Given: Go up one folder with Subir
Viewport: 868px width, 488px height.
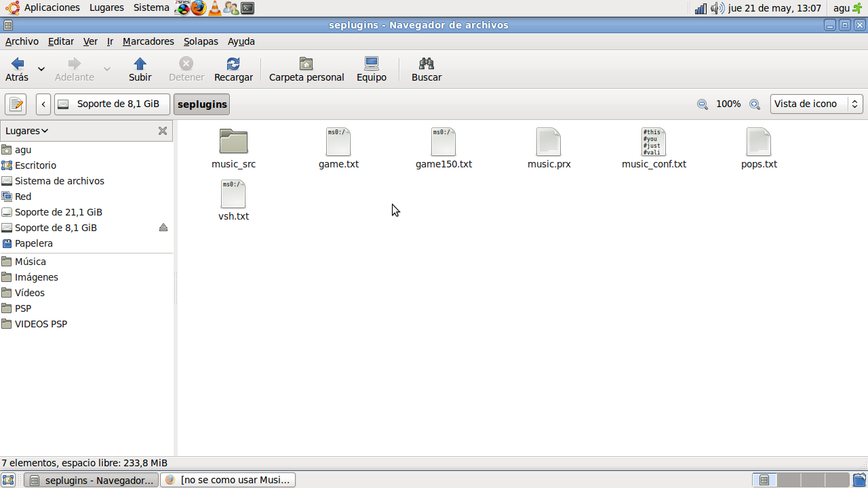Looking at the screenshot, I should [x=140, y=70].
